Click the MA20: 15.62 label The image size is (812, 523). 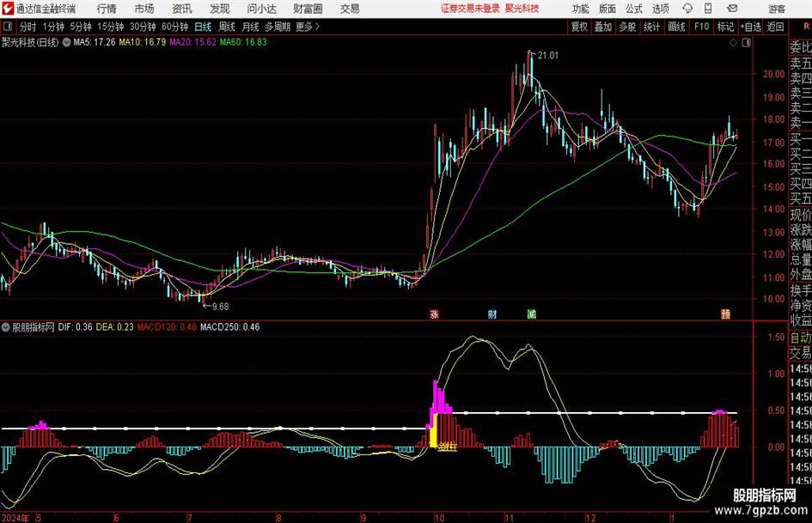pyautogui.click(x=192, y=42)
